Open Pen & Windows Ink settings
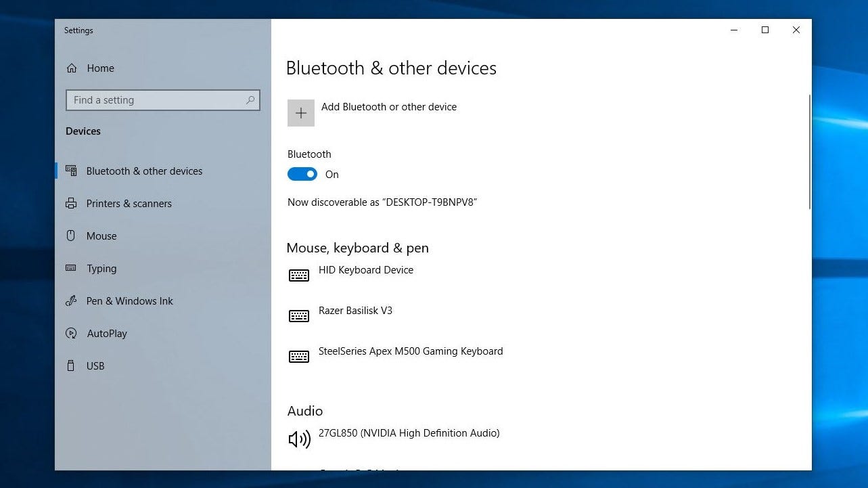Image resolution: width=868 pixels, height=488 pixels. click(x=130, y=301)
